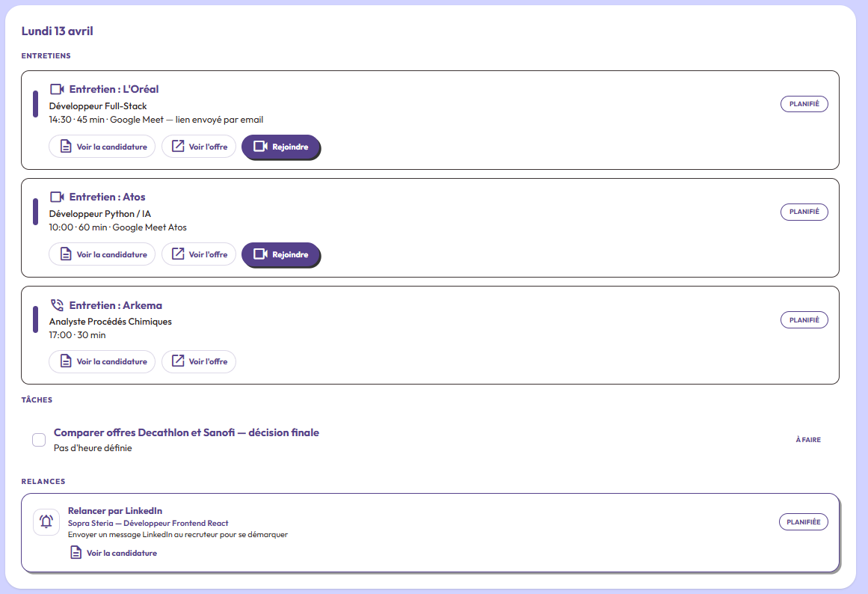This screenshot has height=594, width=868.
Task: Open Voir la candidature for Atos interview
Action: click(102, 254)
